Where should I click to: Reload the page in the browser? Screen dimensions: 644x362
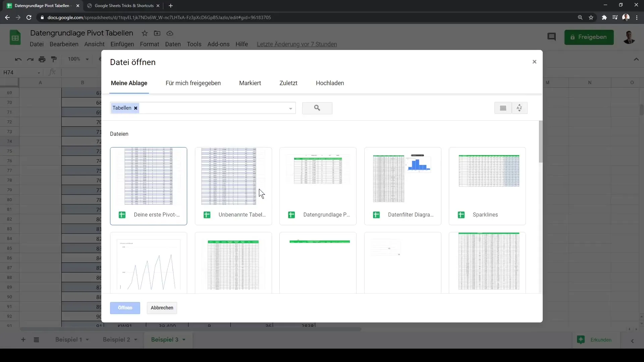[x=29, y=17]
